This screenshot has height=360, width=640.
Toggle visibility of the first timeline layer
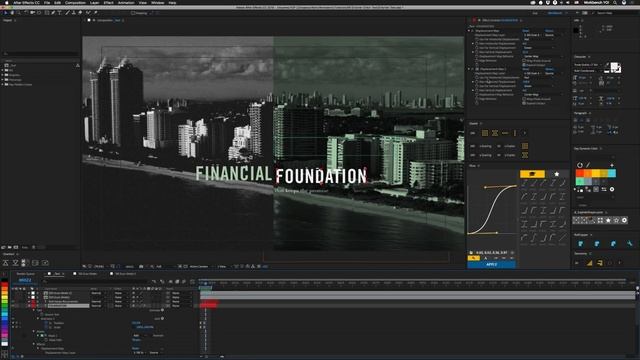tap(14, 293)
